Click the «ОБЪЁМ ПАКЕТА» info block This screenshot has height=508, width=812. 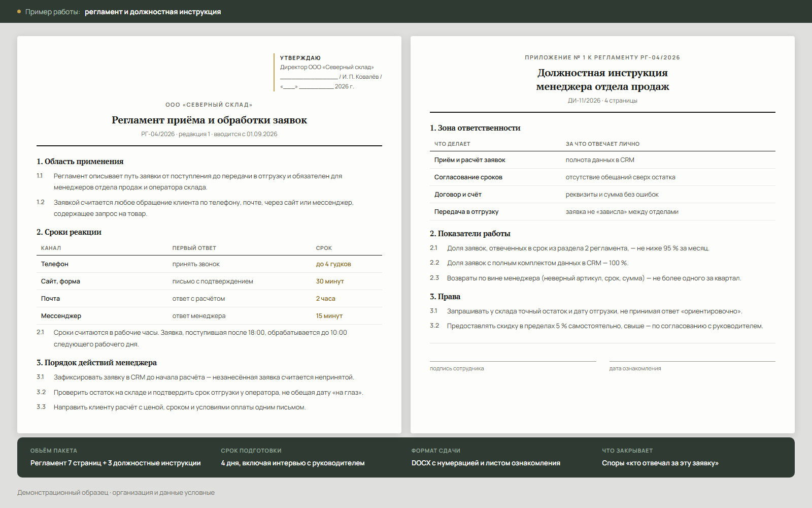tap(116, 457)
